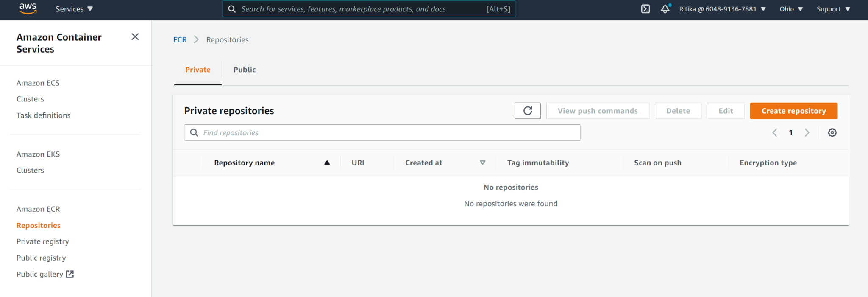Image resolution: width=868 pixels, height=297 pixels.
Task: Open the Ohio region dropdown
Action: pyautogui.click(x=791, y=9)
